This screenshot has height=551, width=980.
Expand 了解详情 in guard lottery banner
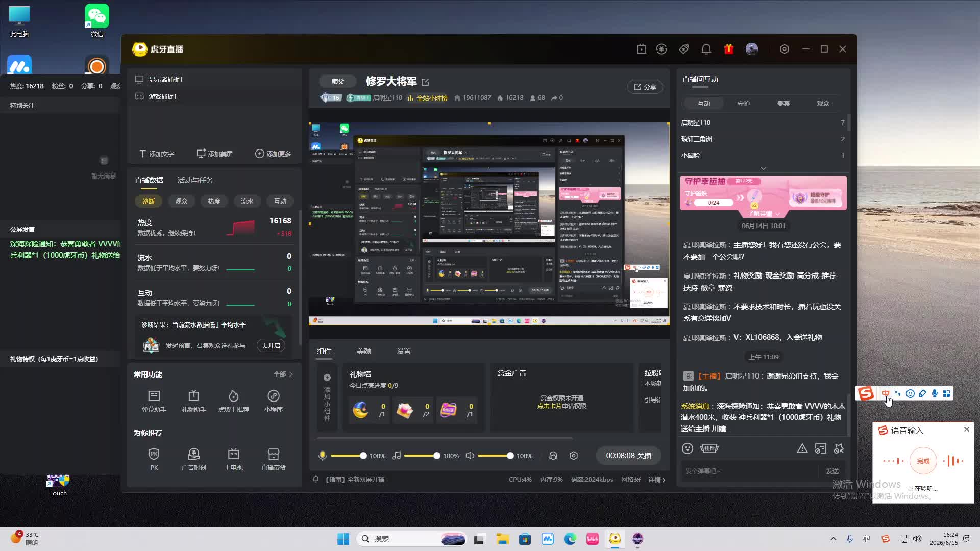click(x=764, y=214)
